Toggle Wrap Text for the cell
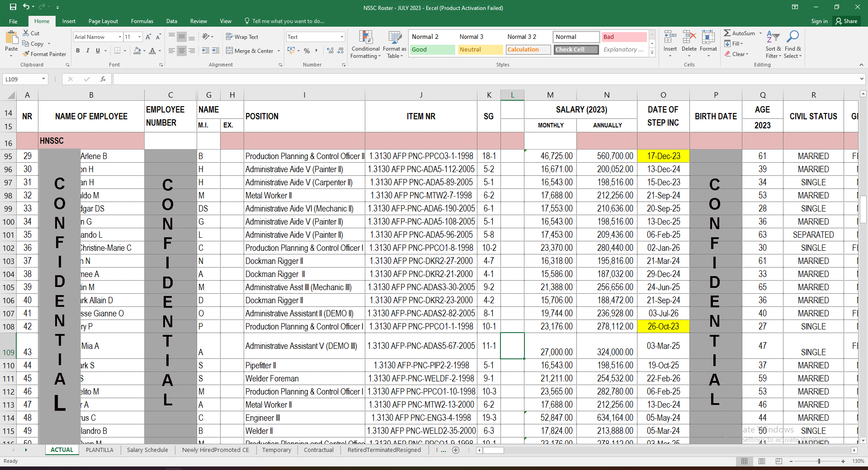The width and height of the screenshot is (868, 470). pyautogui.click(x=242, y=37)
